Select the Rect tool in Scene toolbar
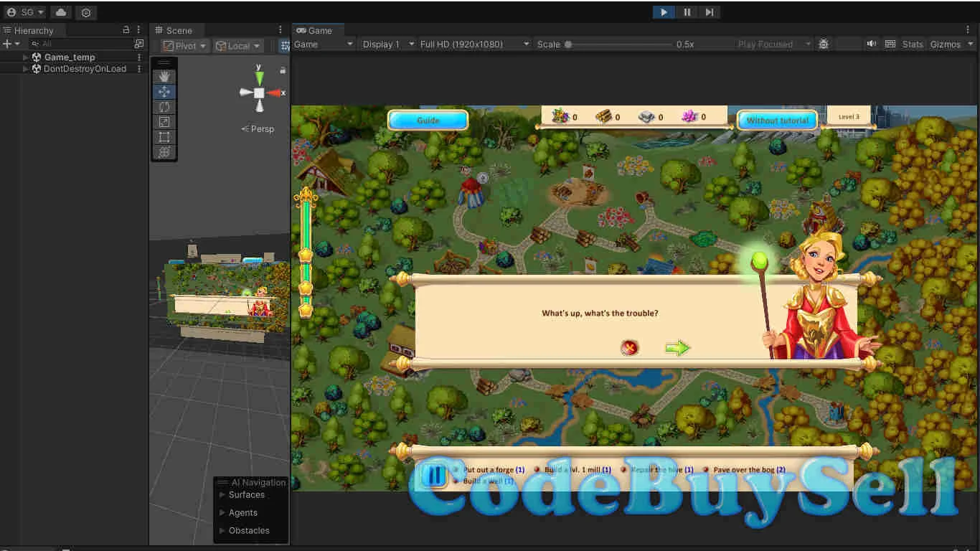Image resolution: width=980 pixels, height=551 pixels. 164,136
